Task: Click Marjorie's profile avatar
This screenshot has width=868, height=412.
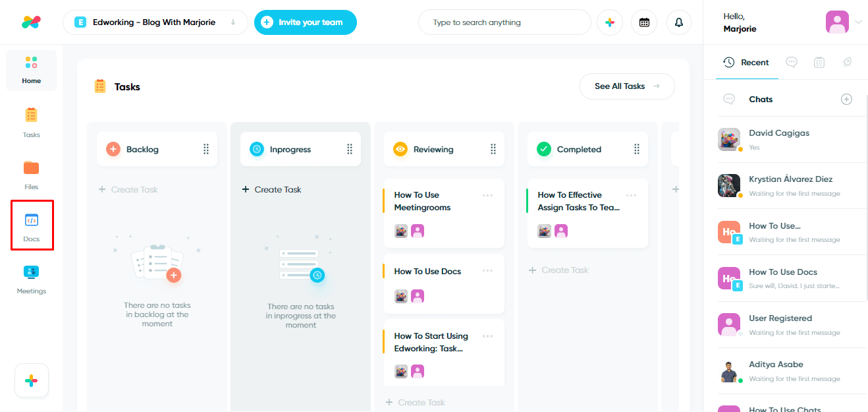Action: point(837,22)
